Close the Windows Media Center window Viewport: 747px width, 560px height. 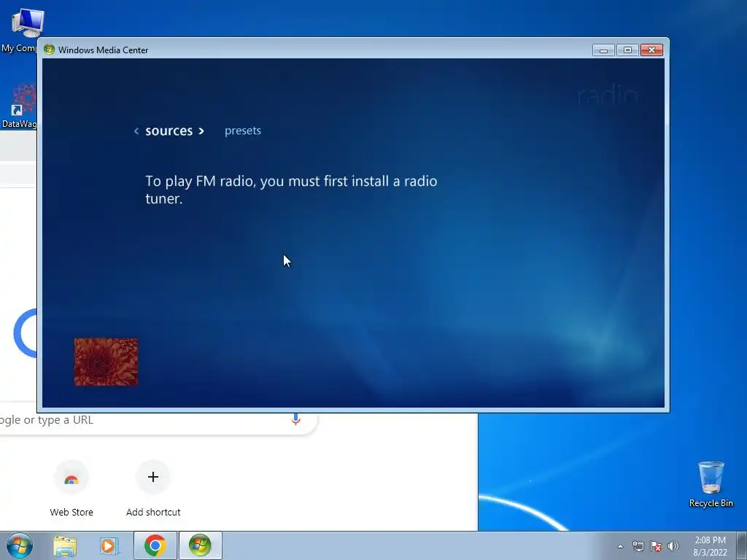(651, 50)
